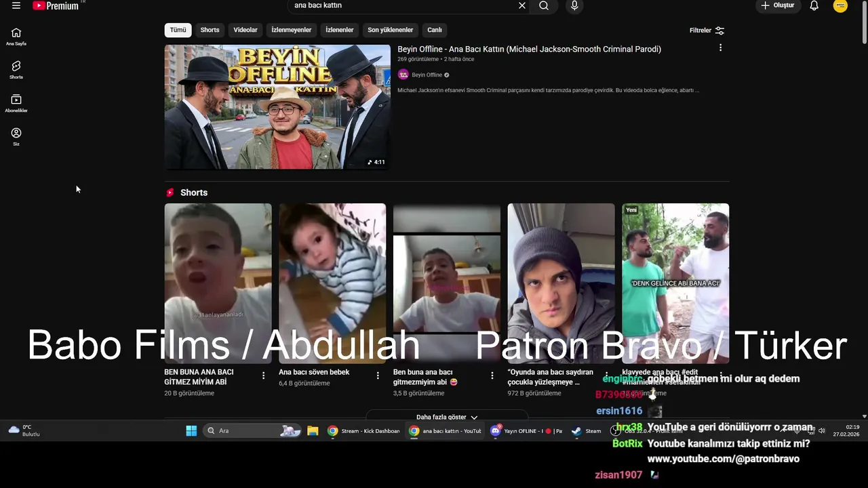Screen dimensions: 868x488
Task: Switch to Steam in taskbar
Action: click(x=587, y=430)
